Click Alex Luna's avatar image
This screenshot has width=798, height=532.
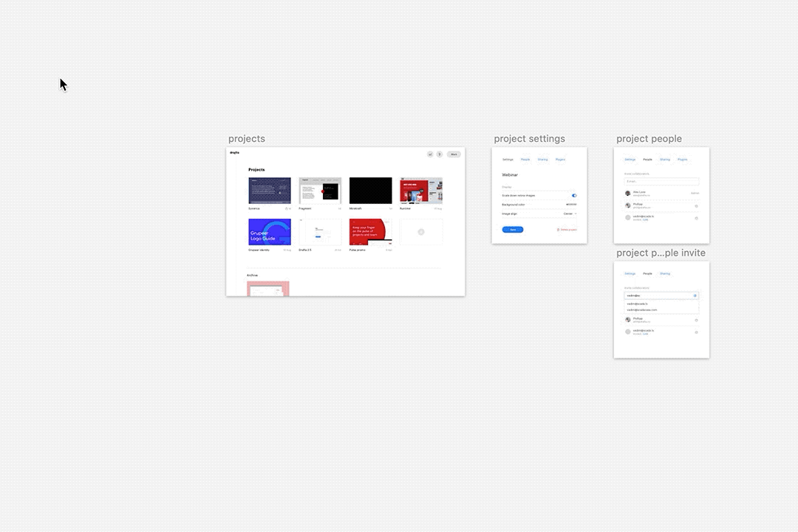(627, 194)
